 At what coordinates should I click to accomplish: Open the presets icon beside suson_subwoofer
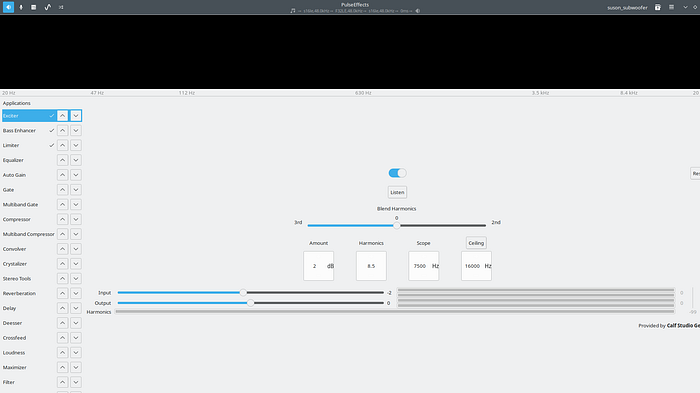[658, 7]
